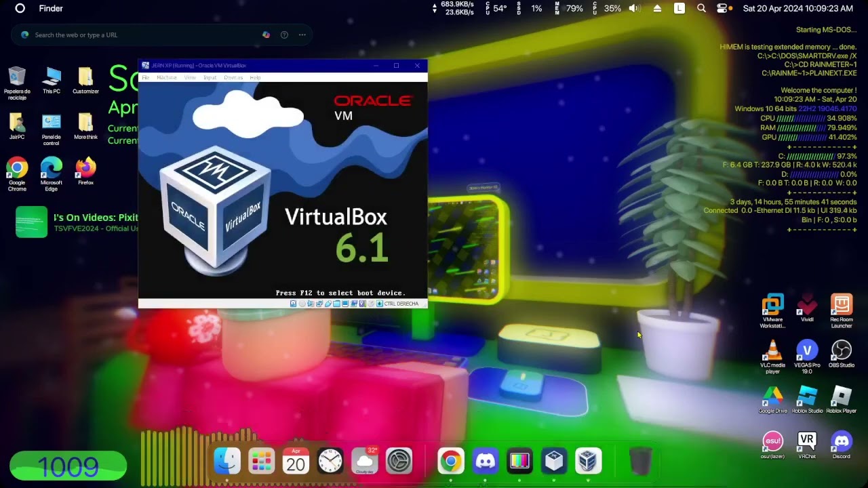The height and width of the screenshot is (488, 868).
Task: Click the color bars TV icon in dock
Action: tap(519, 462)
